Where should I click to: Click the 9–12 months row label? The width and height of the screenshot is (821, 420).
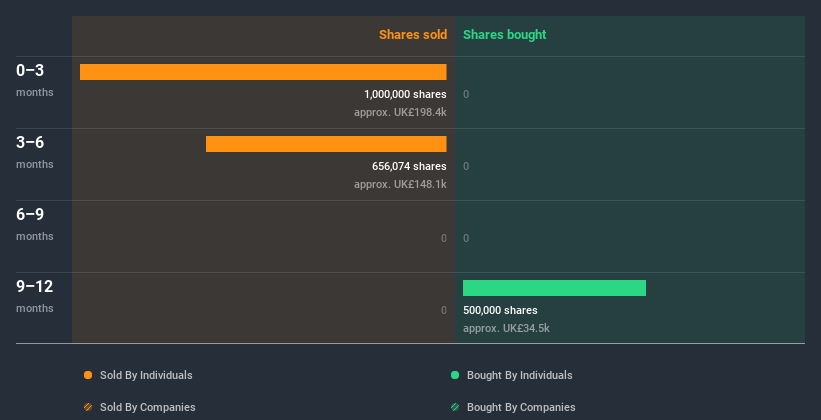click(x=35, y=296)
